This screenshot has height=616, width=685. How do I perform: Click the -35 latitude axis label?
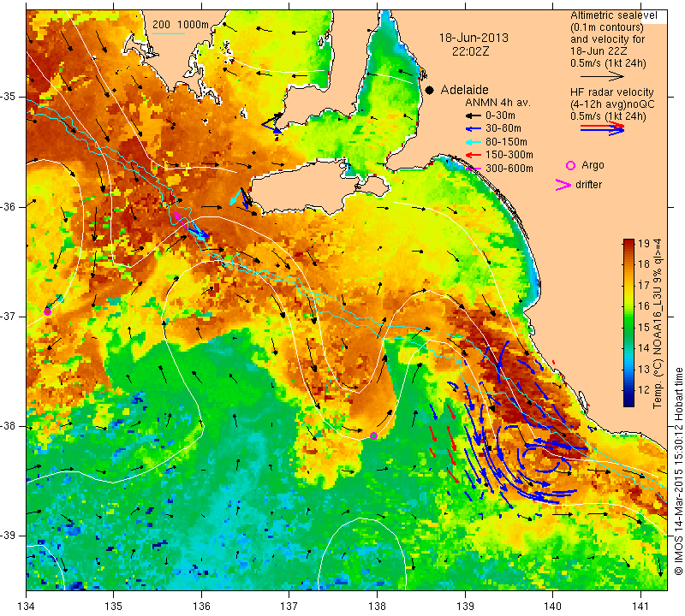click(x=9, y=97)
